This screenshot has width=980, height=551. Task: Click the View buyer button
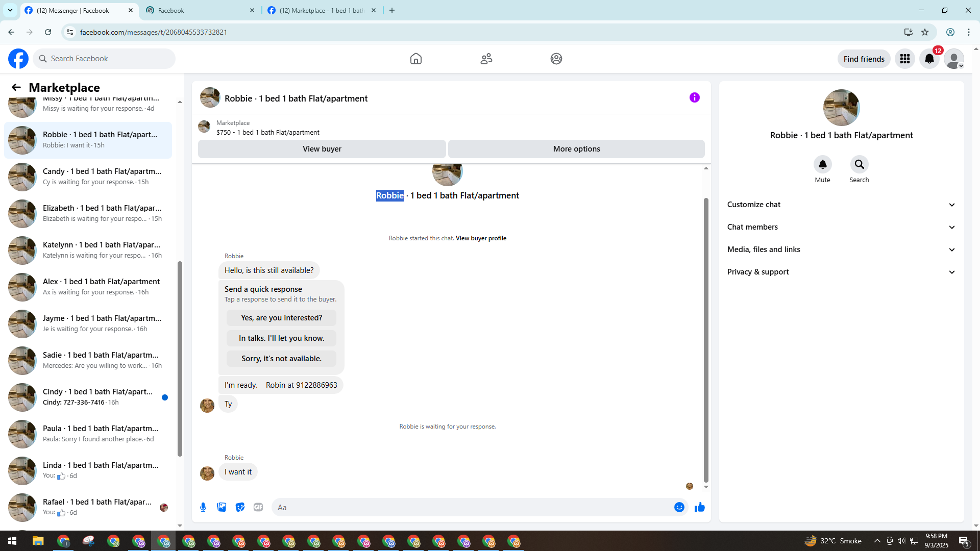tap(322, 149)
